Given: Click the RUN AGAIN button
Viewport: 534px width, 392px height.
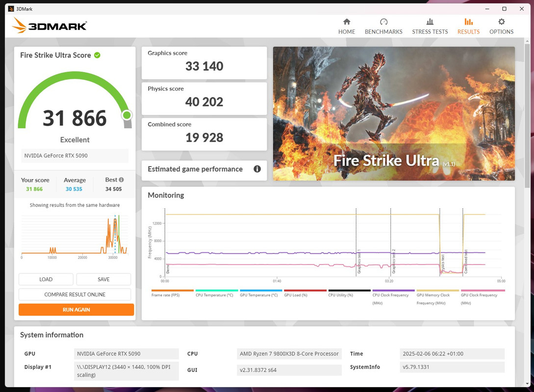Looking at the screenshot, I should [x=76, y=310].
